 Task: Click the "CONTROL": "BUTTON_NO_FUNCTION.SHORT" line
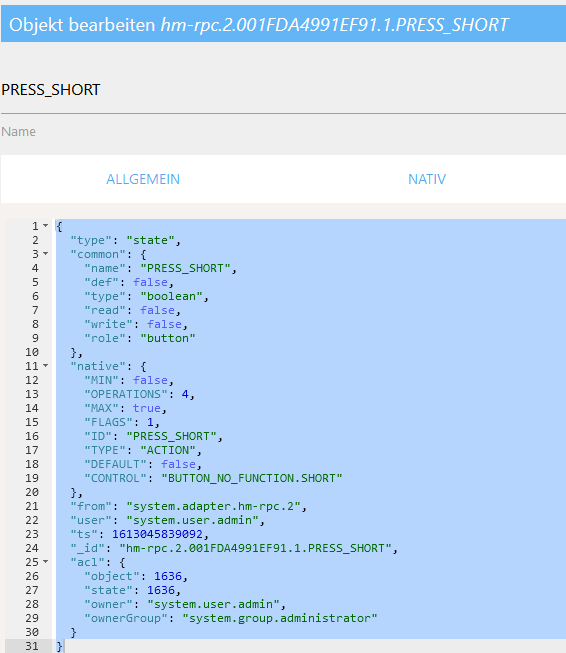(213, 478)
